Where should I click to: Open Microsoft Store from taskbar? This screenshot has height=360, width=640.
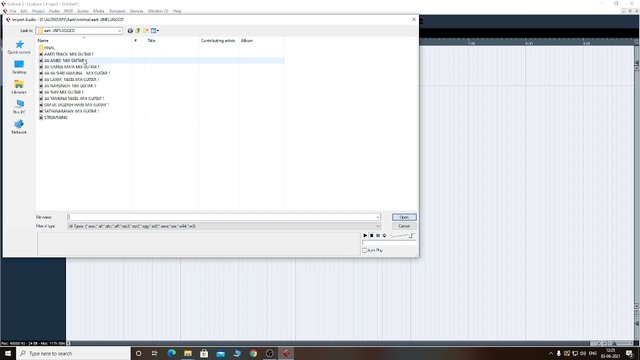coord(204,353)
